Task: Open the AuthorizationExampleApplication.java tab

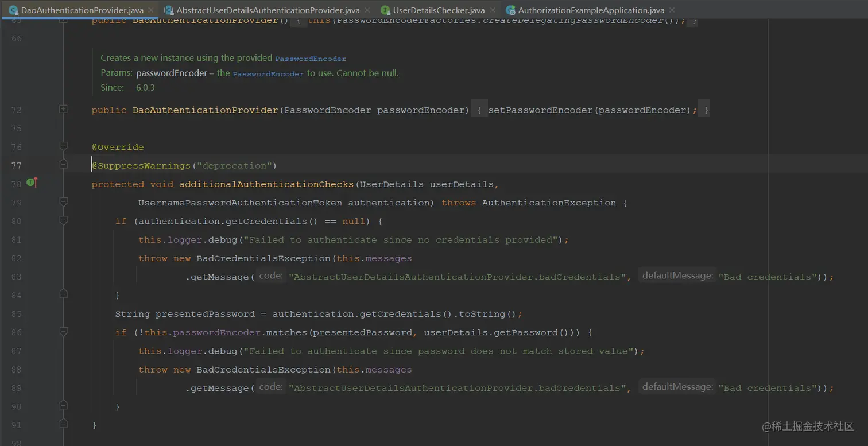Action: [591, 10]
